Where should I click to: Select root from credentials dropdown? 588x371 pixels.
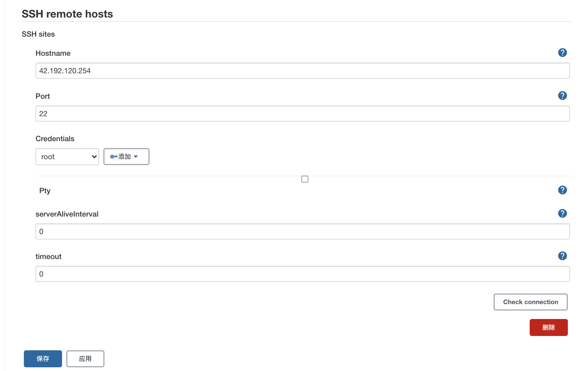pyautogui.click(x=67, y=156)
